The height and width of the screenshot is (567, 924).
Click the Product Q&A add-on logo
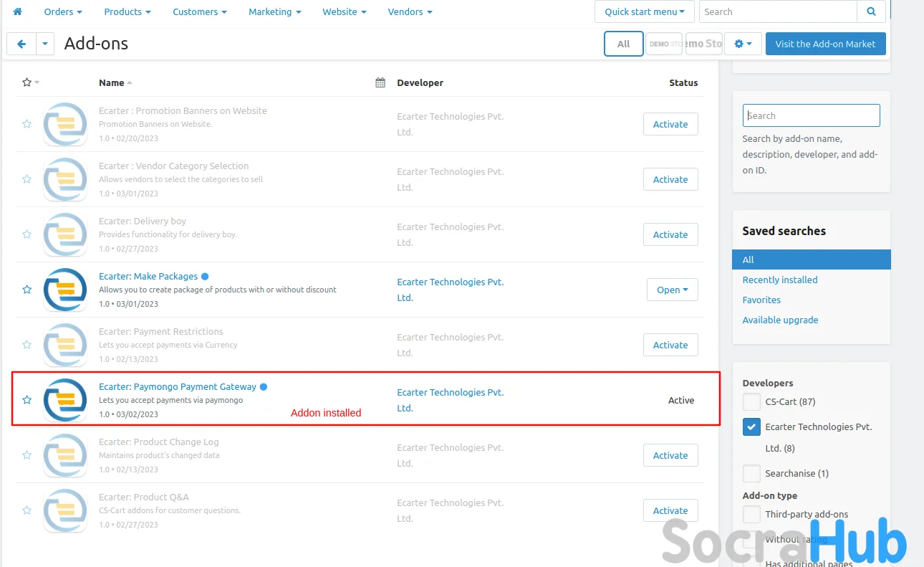pyautogui.click(x=65, y=510)
